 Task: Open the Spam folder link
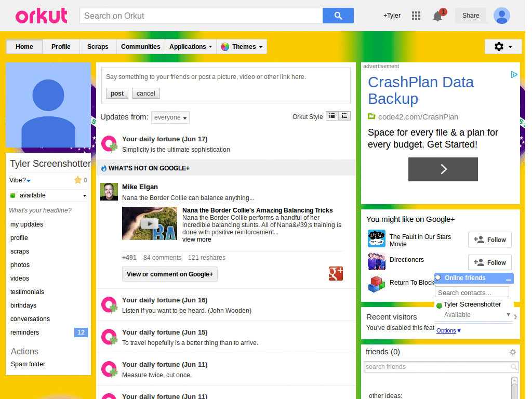(28, 364)
